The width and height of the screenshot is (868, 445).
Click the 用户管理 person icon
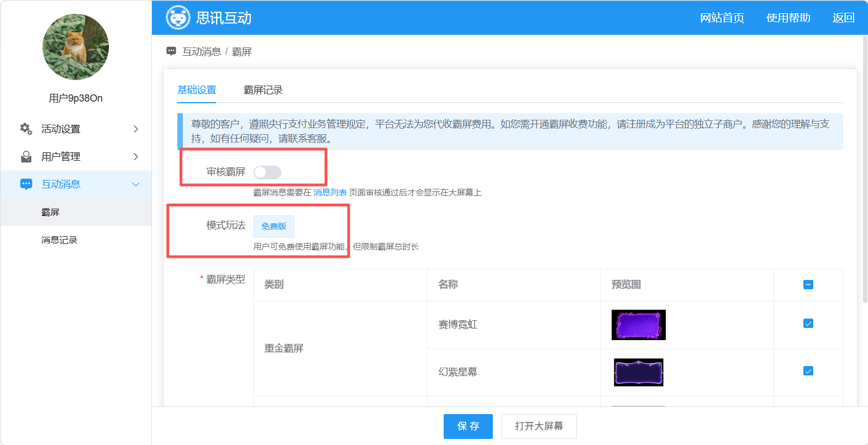(x=26, y=157)
